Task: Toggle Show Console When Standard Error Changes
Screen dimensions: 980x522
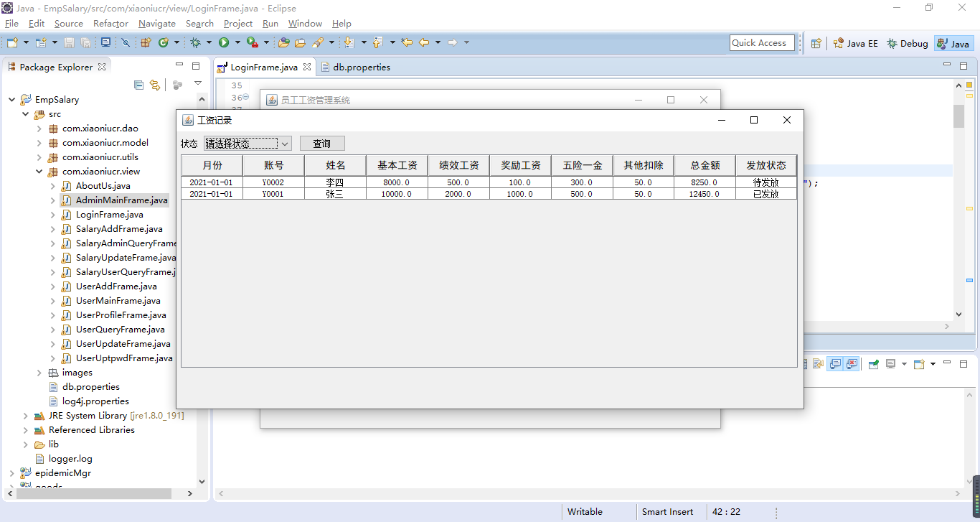Action: pos(852,364)
